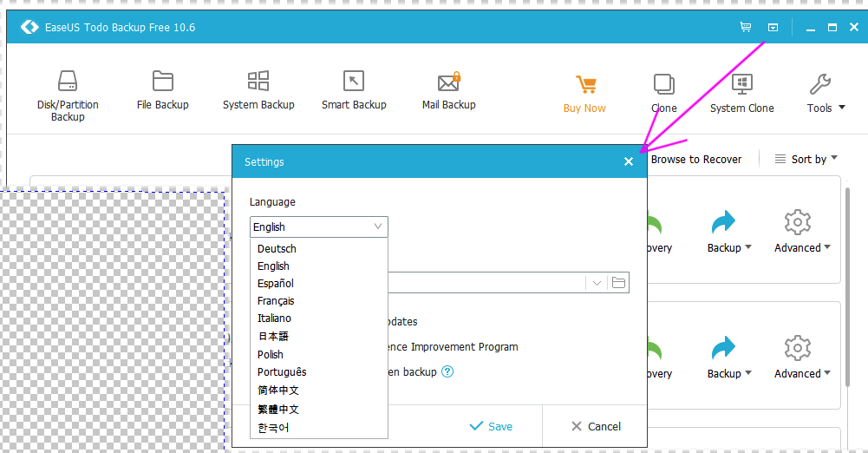Cancel the Settings dialog
The image size is (868, 453).
coord(596,426)
